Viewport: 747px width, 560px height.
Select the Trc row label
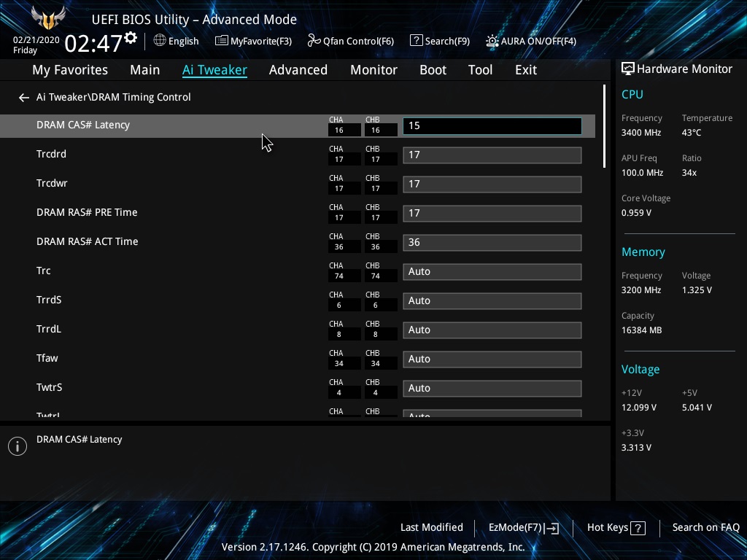[43, 271]
